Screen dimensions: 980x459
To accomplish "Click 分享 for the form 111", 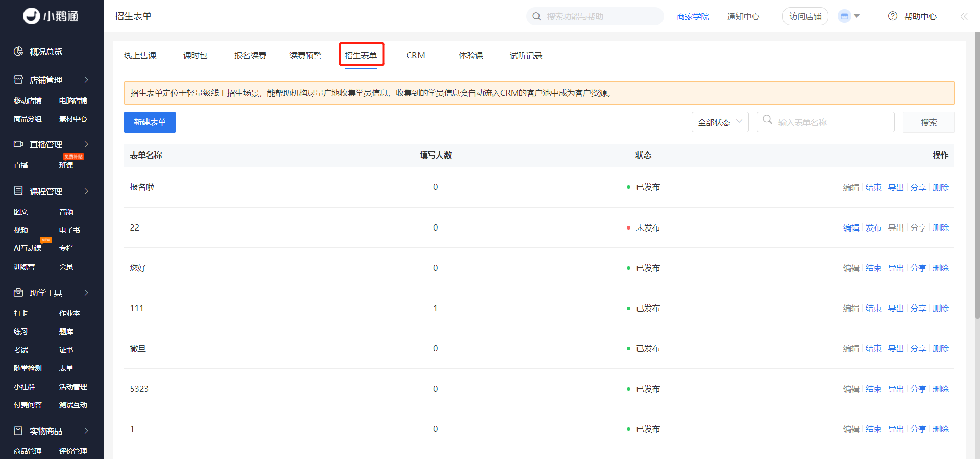I will 918,308.
